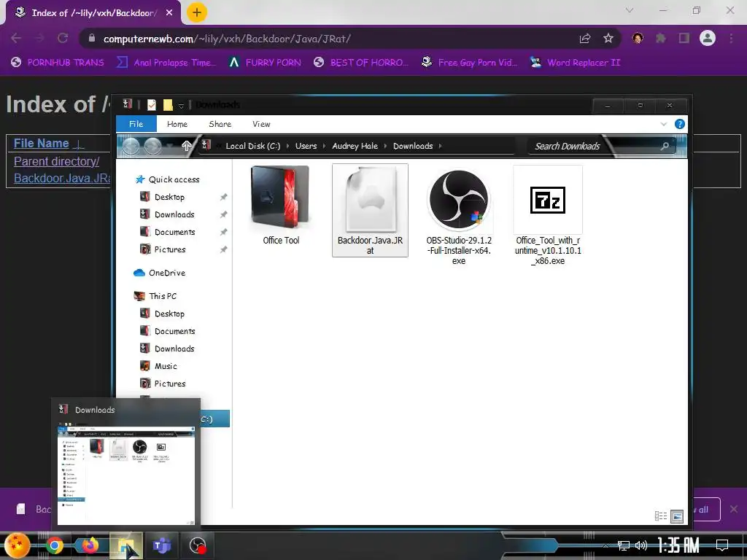This screenshot has height=560, width=747.
Task: Open Chrome profile avatar
Action: (x=708, y=38)
